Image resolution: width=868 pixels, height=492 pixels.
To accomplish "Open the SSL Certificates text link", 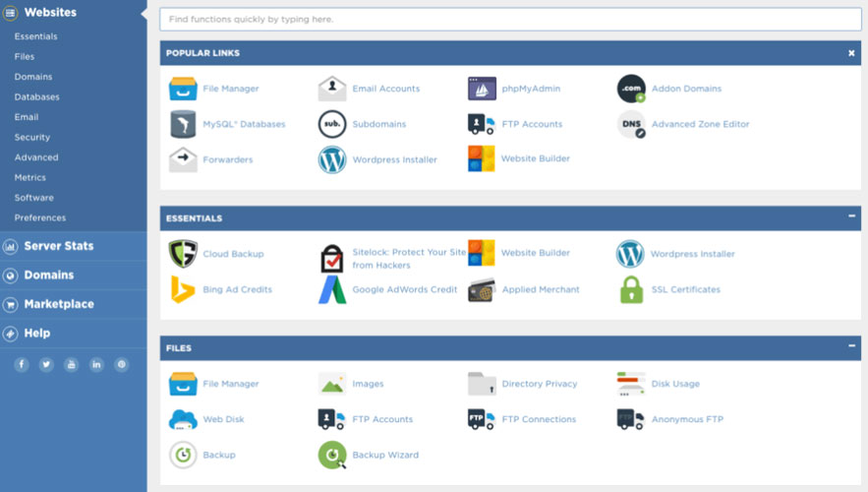I will coord(686,289).
